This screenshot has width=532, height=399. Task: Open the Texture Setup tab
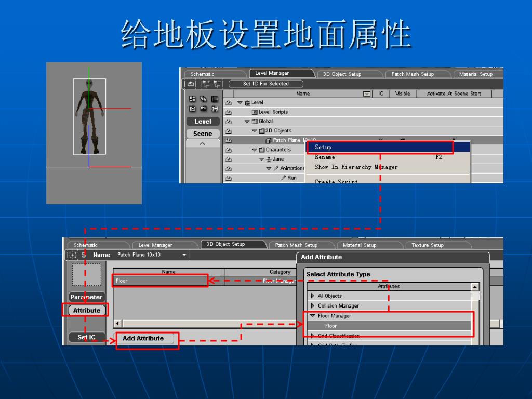[437, 245]
